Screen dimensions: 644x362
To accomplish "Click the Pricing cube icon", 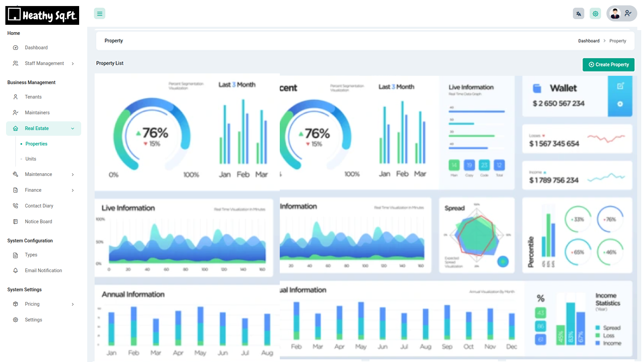I will (15, 304).
